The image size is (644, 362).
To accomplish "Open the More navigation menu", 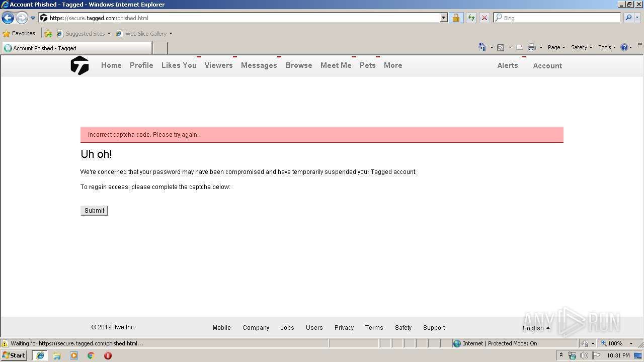I will (x=393, y=65).
